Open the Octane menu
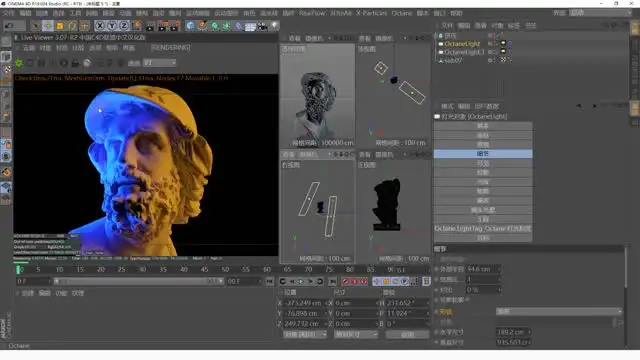 402,13
